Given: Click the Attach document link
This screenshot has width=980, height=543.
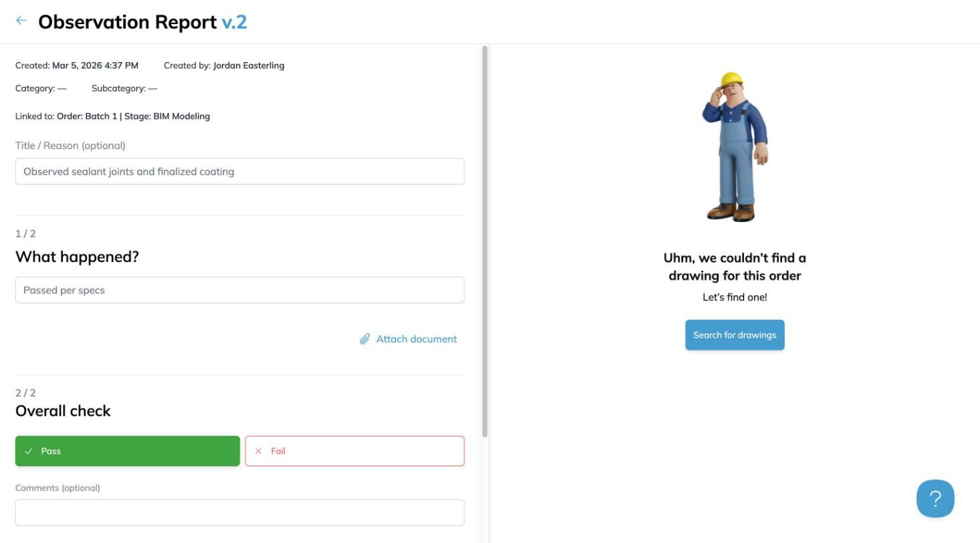Looking at the screenshot, I should click(416, 339).
